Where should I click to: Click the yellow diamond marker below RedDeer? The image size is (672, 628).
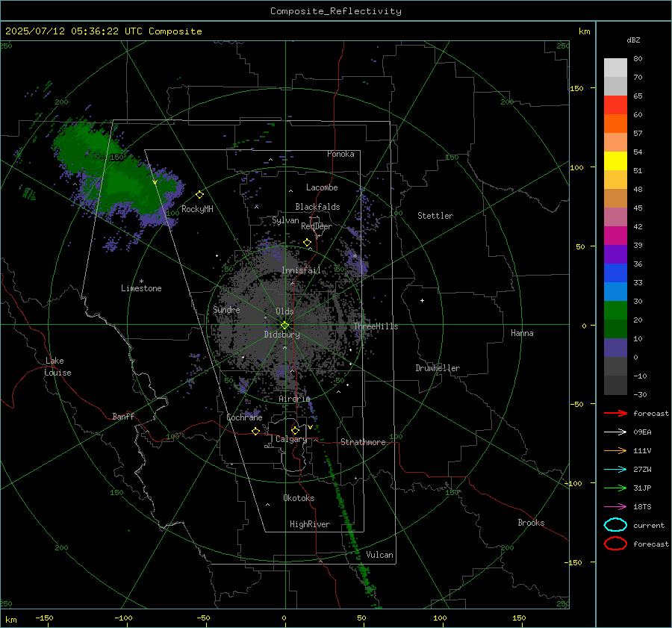click(x=308, y=243)
